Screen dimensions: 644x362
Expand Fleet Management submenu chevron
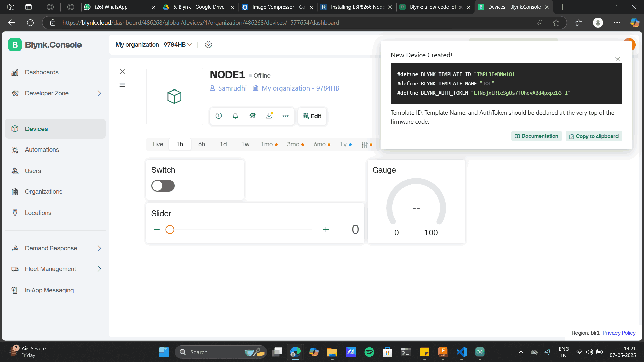[99, 269]
